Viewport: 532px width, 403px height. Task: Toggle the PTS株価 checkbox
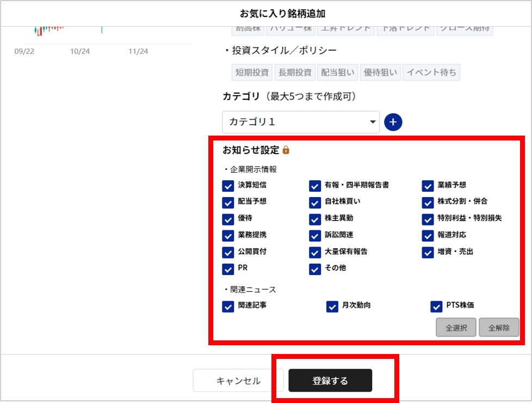tap(436, 306)
